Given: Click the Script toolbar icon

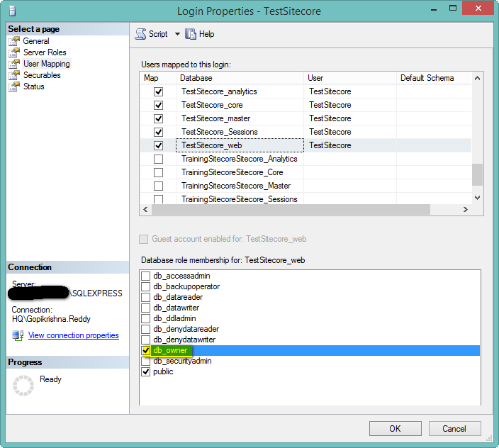Looking at the screenshot, I should [140, 34].
